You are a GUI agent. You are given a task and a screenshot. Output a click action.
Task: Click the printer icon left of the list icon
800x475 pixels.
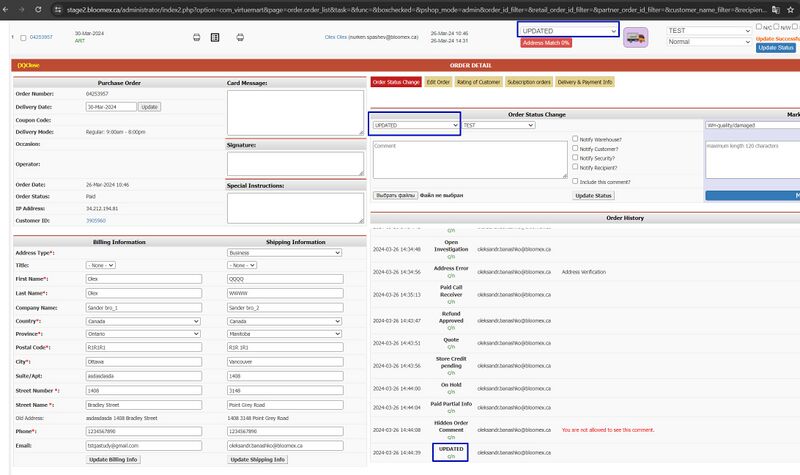pyautogui.click(x=196, y=37)
